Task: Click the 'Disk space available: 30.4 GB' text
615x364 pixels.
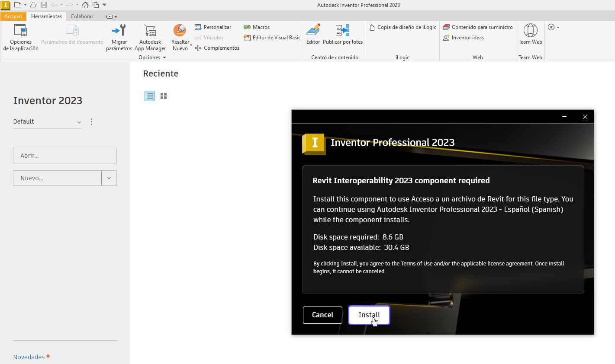Action: (361, 248)
